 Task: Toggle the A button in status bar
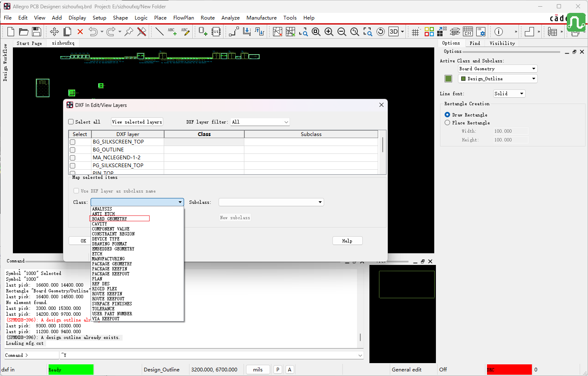point(290,369)
